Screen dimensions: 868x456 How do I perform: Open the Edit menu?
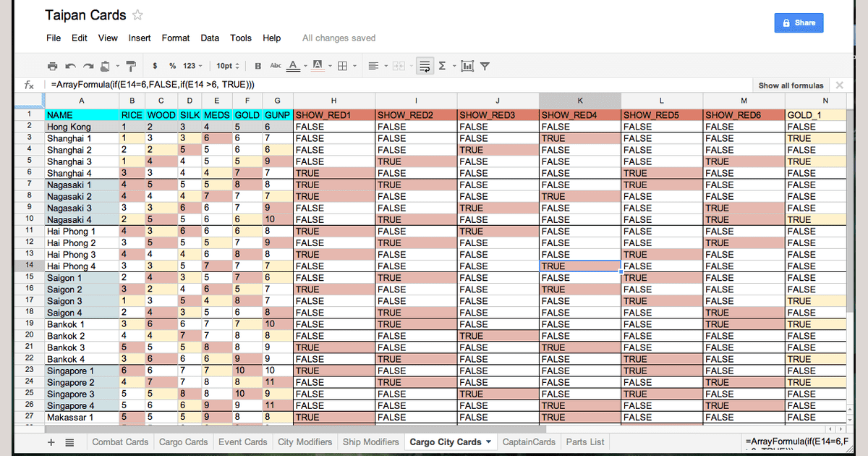pyautogui.click(x=80, y=38)
